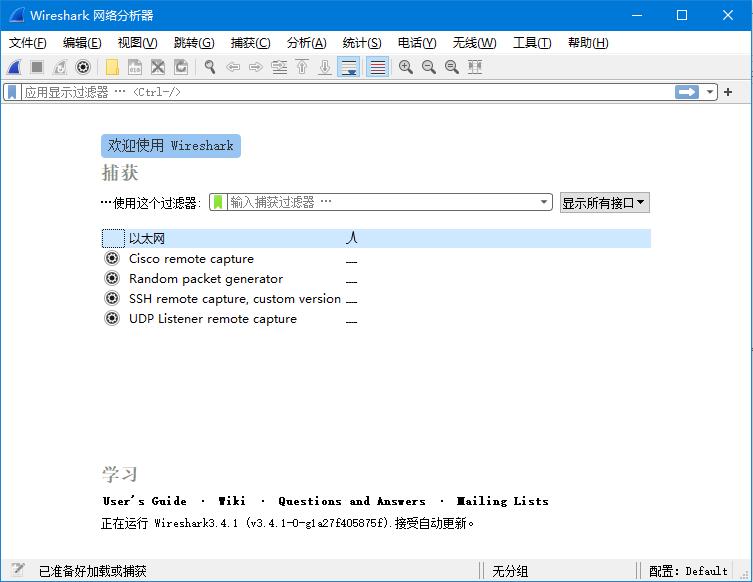
Task: Open the 视图(V) menu
Action: click(137, 43)
